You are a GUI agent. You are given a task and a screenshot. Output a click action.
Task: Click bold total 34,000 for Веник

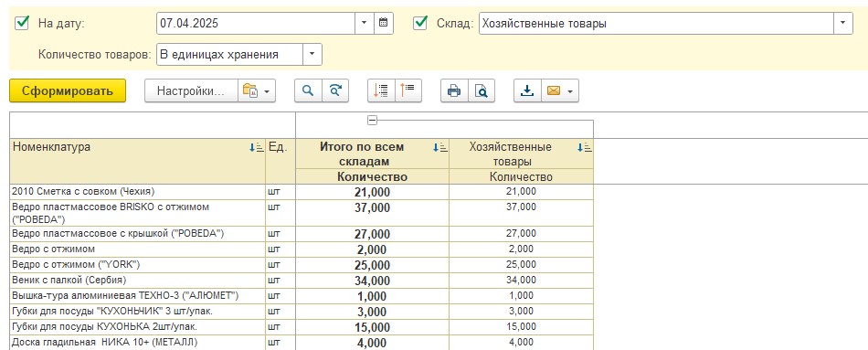[372, 281]
